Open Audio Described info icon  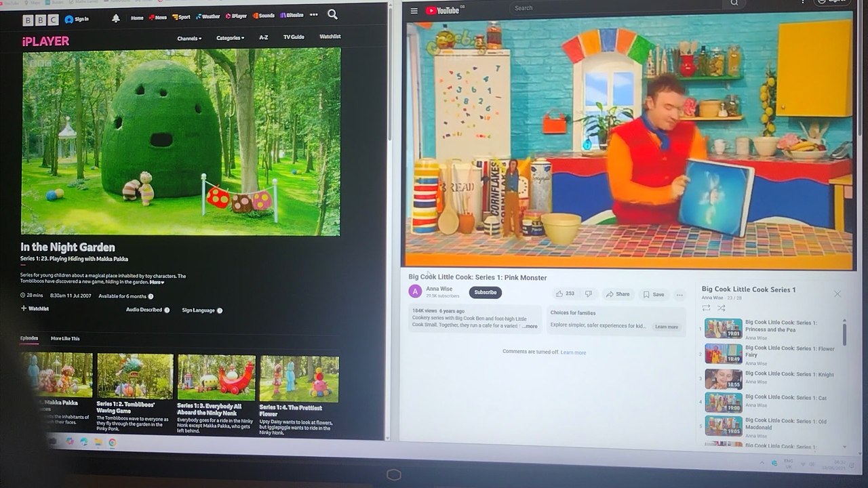click(167, 310)
